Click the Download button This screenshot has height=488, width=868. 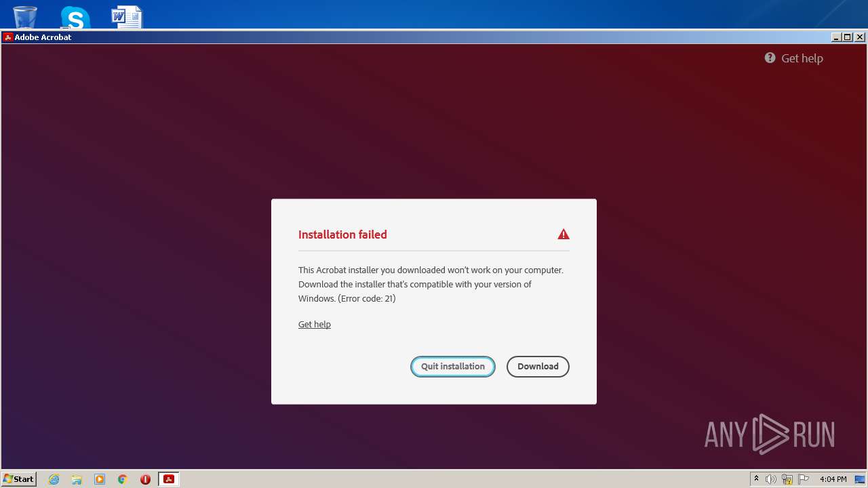[538, 367]
